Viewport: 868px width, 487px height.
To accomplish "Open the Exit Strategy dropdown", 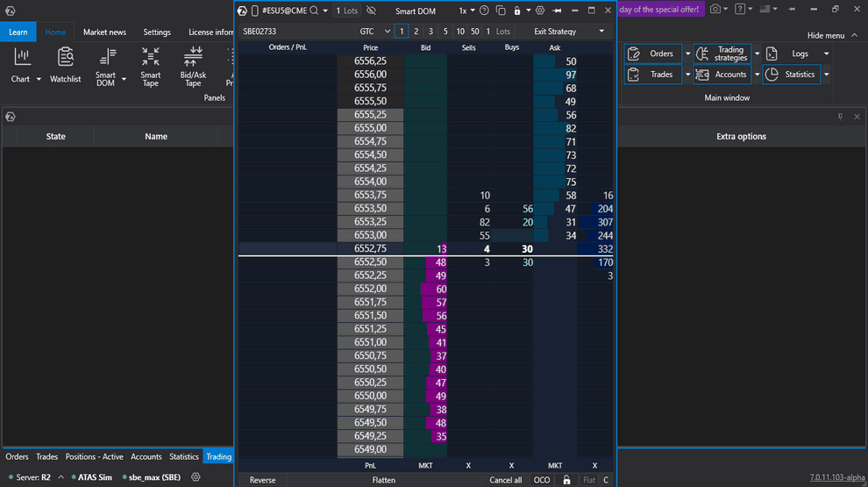I will click(570, 32).
